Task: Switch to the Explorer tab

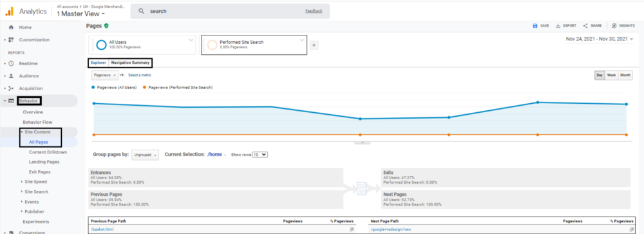Action: point(99,63)
